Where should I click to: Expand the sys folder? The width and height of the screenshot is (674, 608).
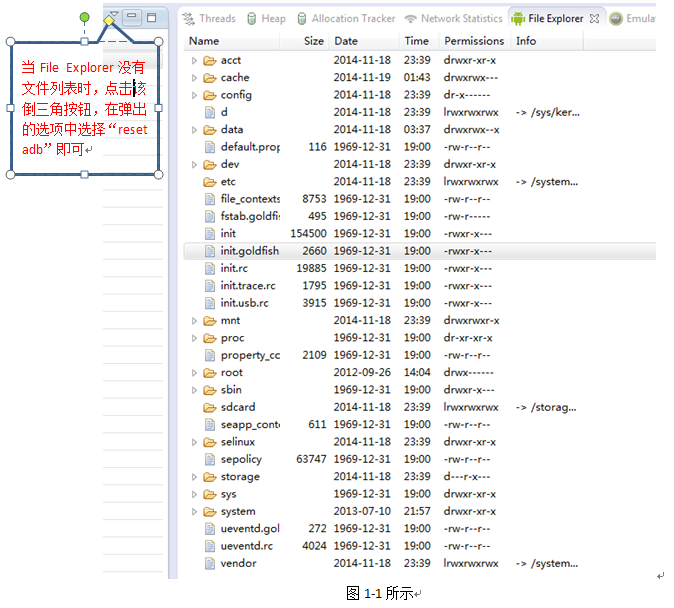click(x=194, y=494)
